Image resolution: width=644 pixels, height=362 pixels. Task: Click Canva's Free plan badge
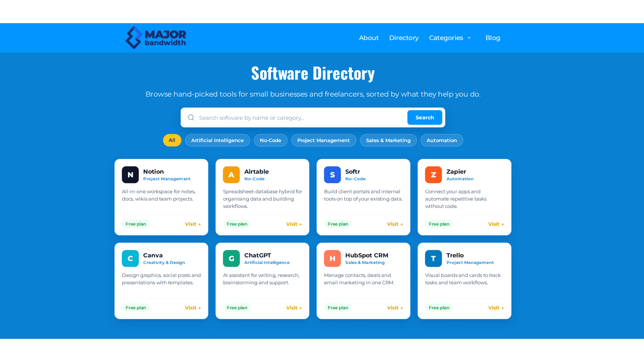click(x=136, y=308)
